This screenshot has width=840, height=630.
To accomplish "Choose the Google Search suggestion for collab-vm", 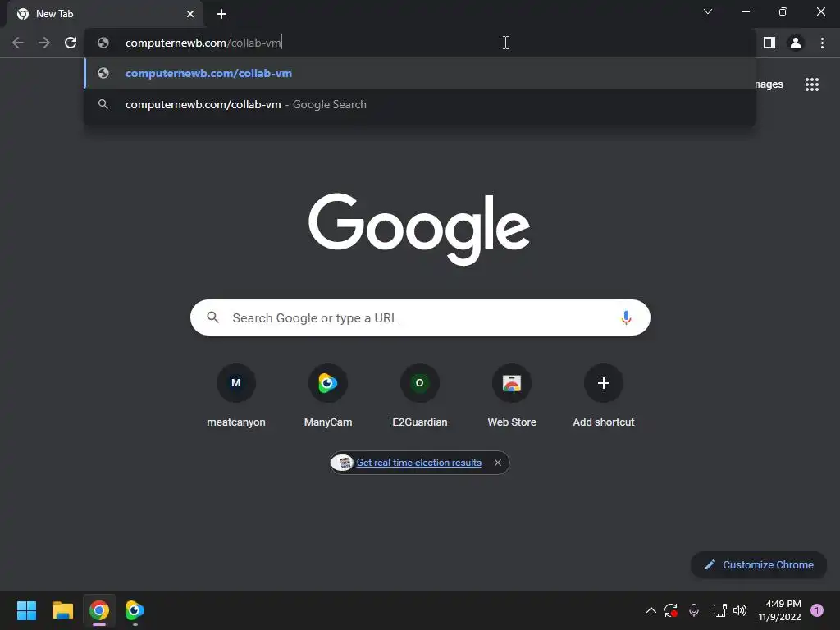I will pyautogui.click(x=419, y=104).
